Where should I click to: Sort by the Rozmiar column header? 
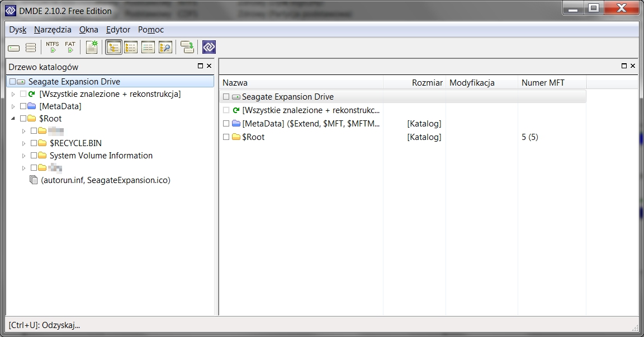point(414,83)
